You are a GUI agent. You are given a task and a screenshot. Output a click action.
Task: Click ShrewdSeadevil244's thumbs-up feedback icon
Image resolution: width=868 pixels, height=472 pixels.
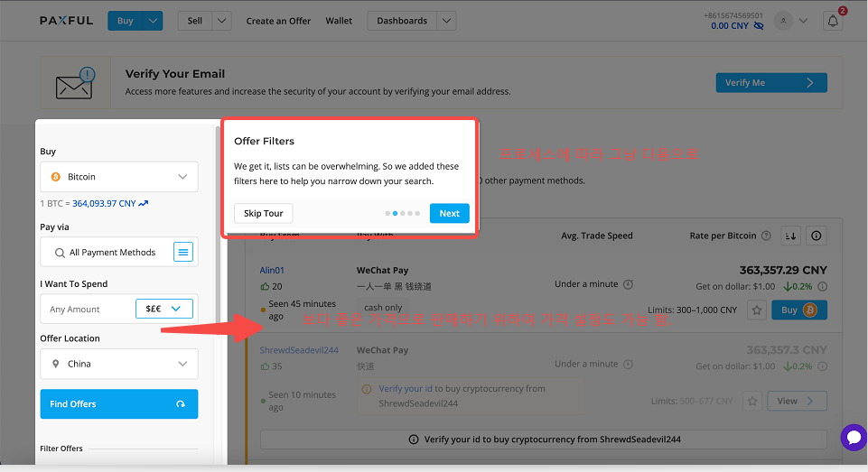[x=265, y=366]
